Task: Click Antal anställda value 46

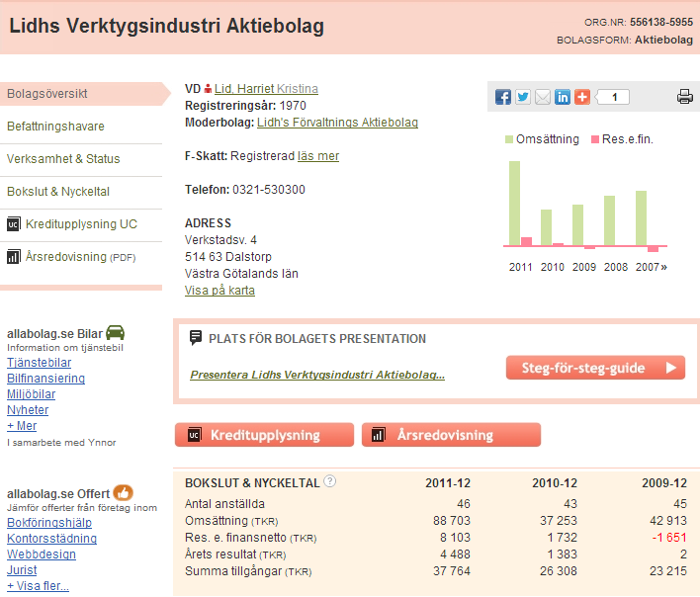Action: tap(464, 504)
